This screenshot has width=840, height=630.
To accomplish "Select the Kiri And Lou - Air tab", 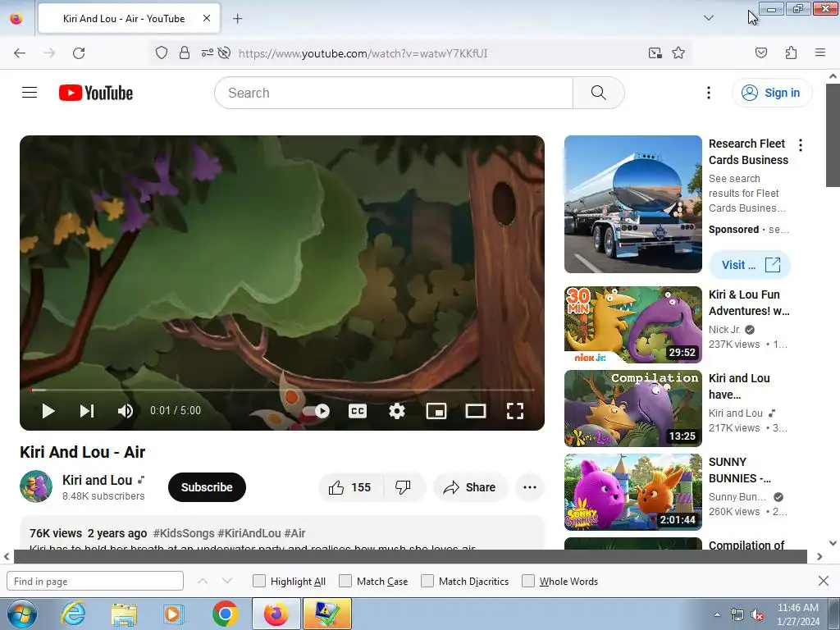I will [x=129, y=18].
